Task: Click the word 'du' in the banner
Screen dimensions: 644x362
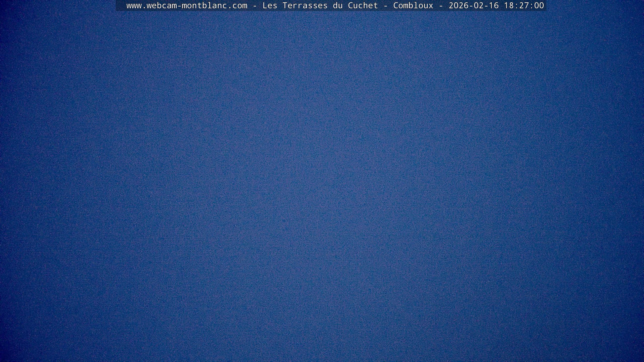Action: point(338,6)
